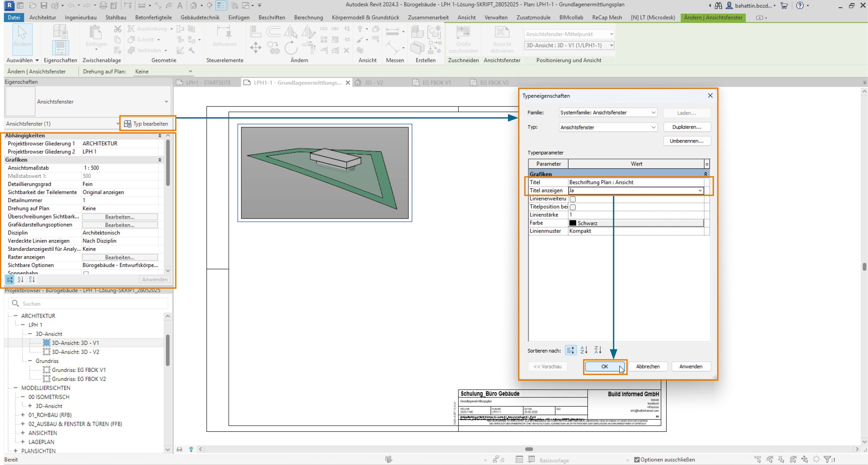This screenshot has width=868, height=465.
Task: Open the 3D-Ansicht: 3D - V1 ribbon dropdown
Action: (569, 45)
